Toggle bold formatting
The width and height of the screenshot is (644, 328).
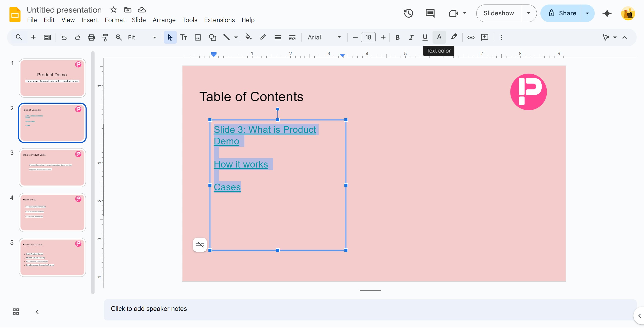pyautogui.click(x=397, y=37)
